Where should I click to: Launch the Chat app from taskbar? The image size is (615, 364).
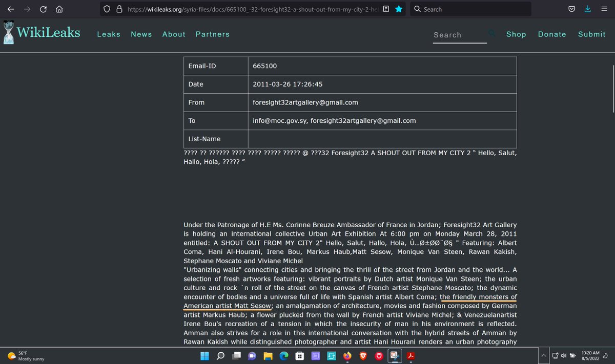(x=252, y=356)
